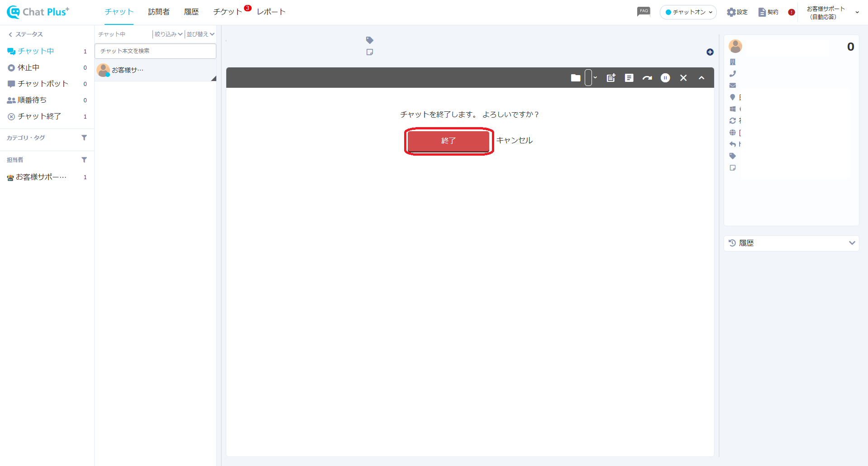The height and width of the screenshot is (466, 868).
Task: Switch to the 訪問者 tab
Action: click(x=158, y=12)
